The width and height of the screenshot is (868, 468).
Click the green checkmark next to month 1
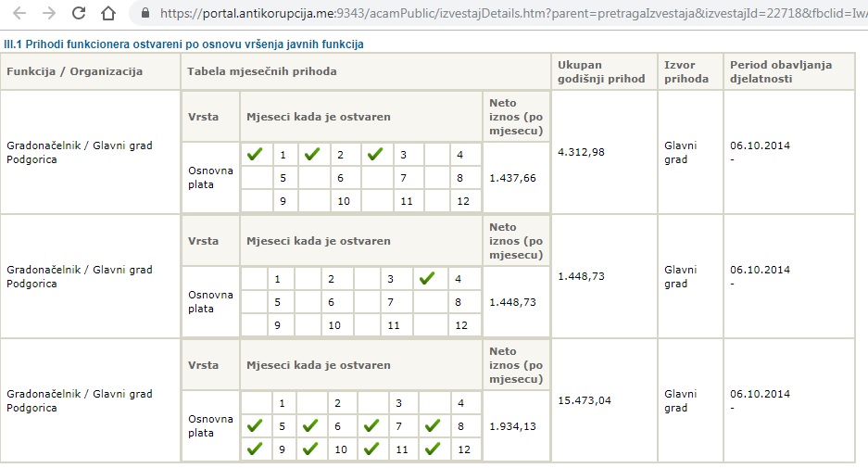coord(255,154)
